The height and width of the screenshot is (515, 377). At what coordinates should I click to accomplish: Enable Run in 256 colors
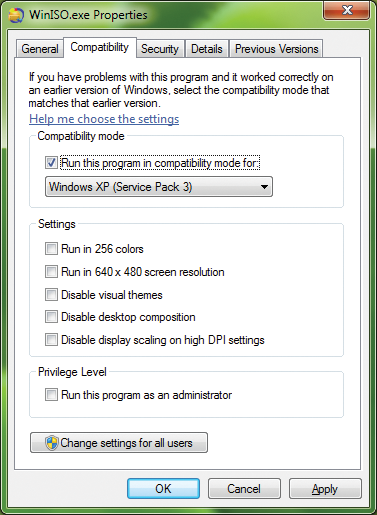(x=51, y=249)
